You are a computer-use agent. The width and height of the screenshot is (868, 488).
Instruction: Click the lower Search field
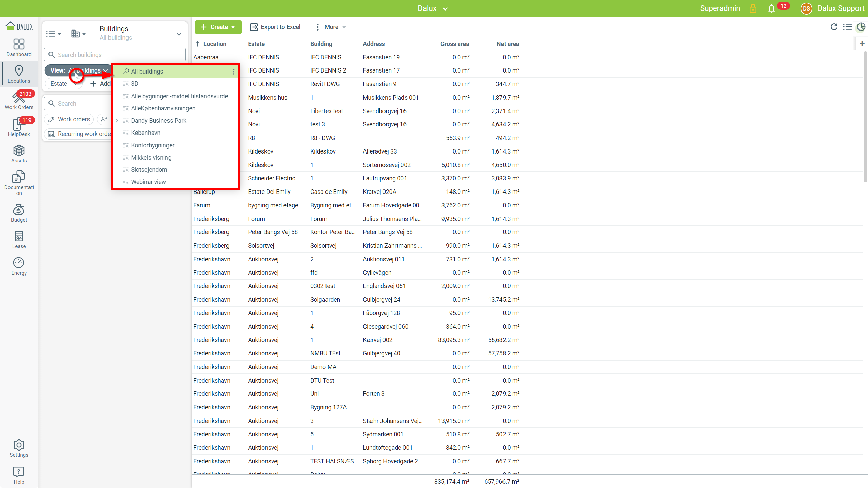tap(78, 104)
